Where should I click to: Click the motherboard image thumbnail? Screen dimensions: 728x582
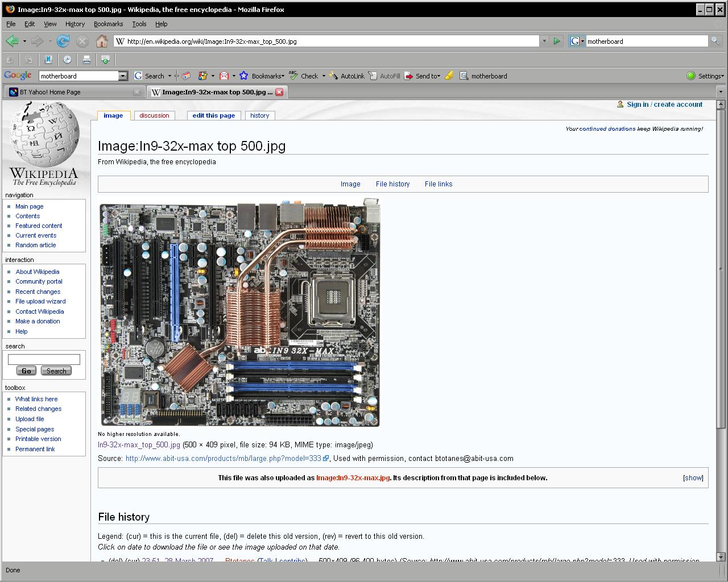(x=239, y=311)
